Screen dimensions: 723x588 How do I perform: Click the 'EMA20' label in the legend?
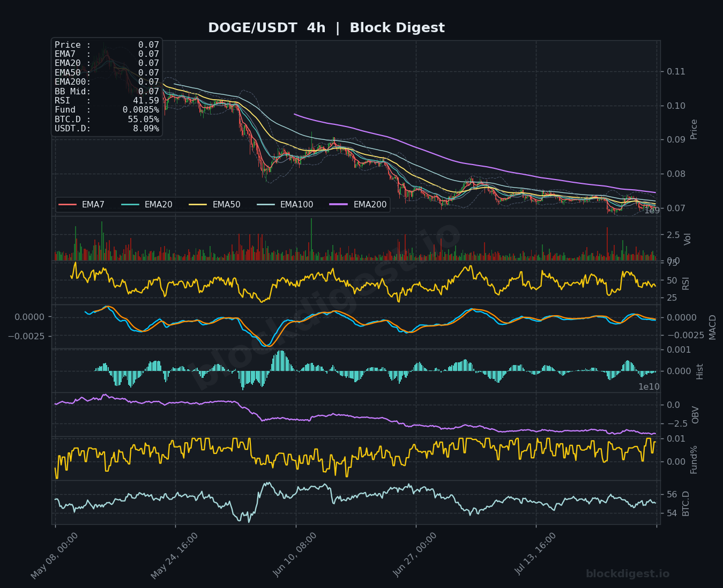coord(159,205)
